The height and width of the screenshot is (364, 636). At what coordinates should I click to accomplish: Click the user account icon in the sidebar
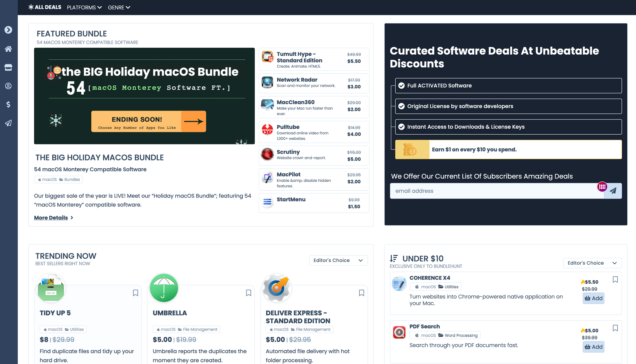coord(8,86)
